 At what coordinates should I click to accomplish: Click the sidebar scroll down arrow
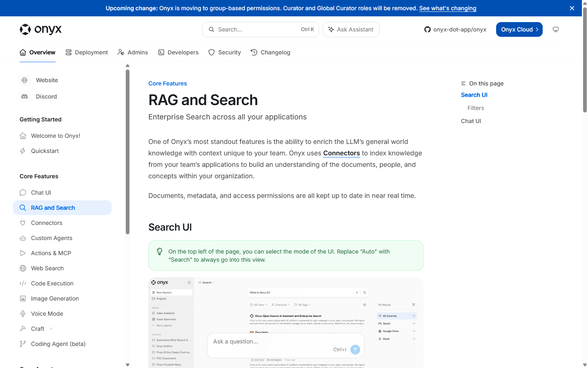pos(127,365)
